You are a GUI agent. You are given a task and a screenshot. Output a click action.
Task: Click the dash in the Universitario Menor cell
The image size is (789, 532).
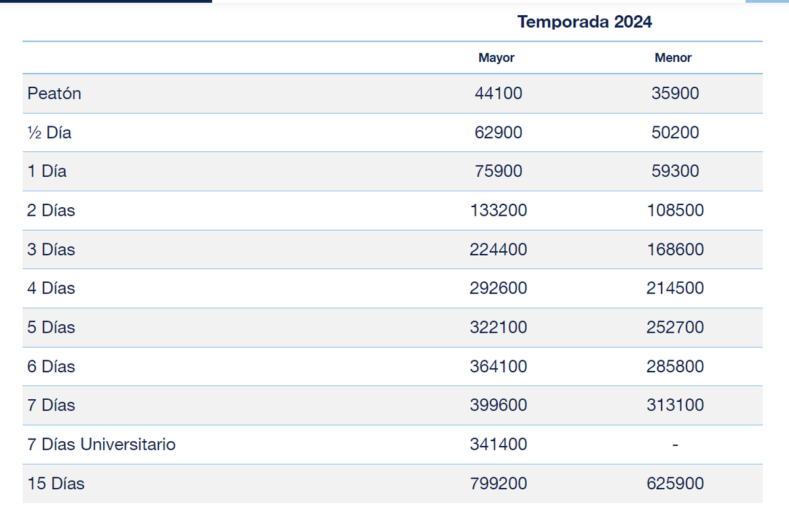pyautogui.click(x=675, y=445)
